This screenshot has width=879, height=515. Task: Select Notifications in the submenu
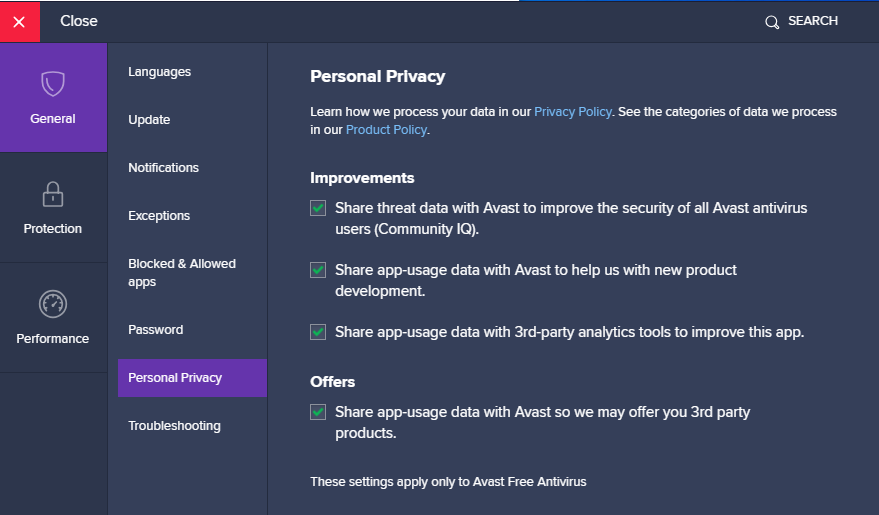click(163, 168)
